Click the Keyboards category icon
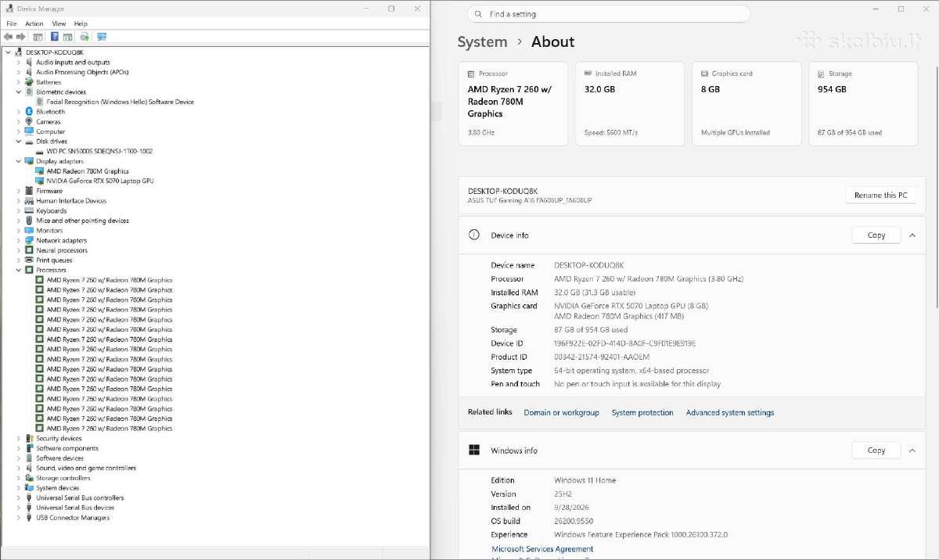Image resolution: width=939 pixels, height=560 pixels. coord(29,210)
